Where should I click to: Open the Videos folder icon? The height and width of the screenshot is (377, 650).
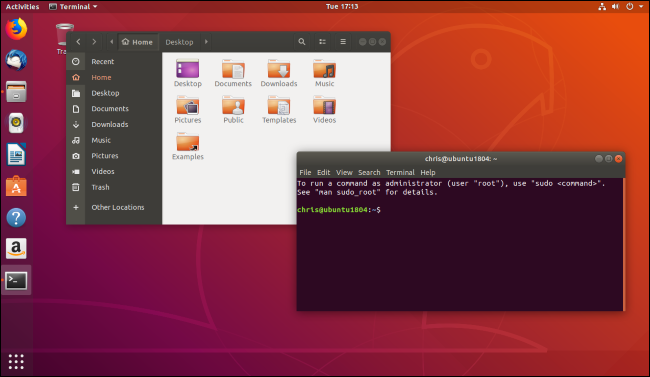click(x=324, y=109)
